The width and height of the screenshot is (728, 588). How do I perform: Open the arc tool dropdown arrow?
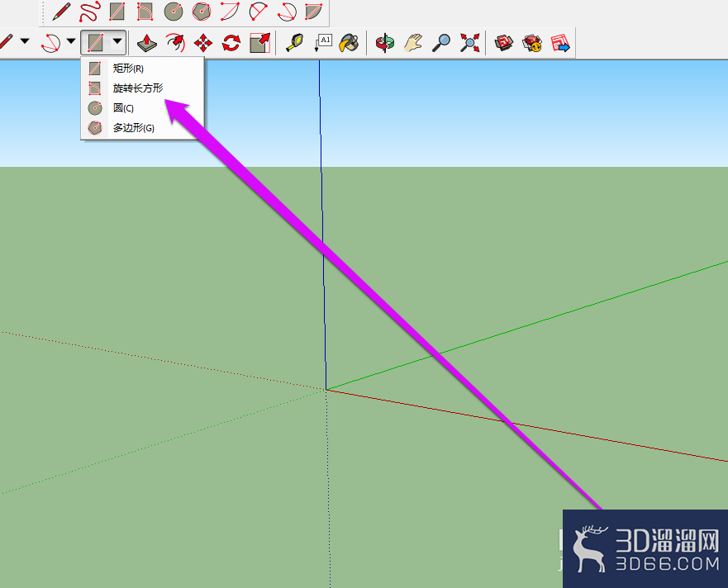coord(70,42)
